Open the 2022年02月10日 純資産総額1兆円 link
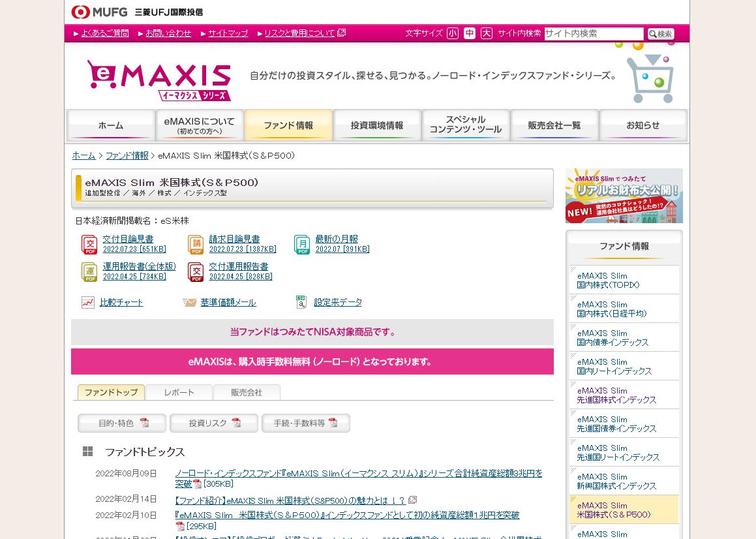Image resolution: width=756 pixels, height=539 pixels. 347,515
